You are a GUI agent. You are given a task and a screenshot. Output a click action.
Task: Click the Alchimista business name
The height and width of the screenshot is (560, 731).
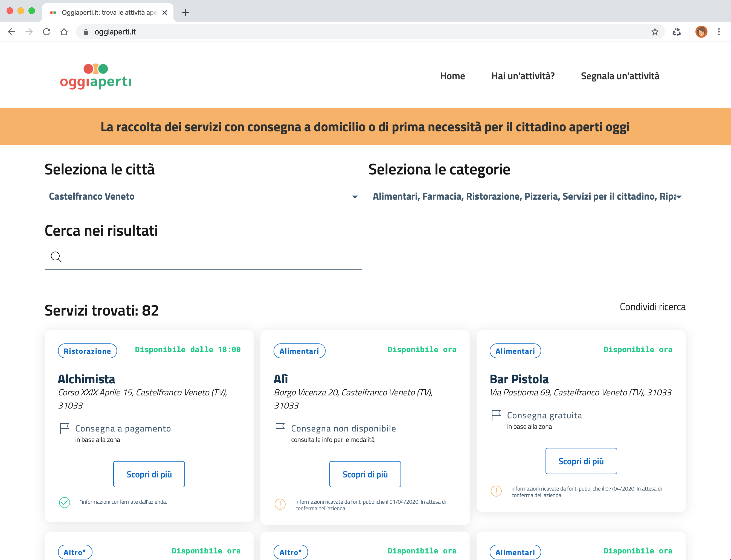tap(86, 379)
